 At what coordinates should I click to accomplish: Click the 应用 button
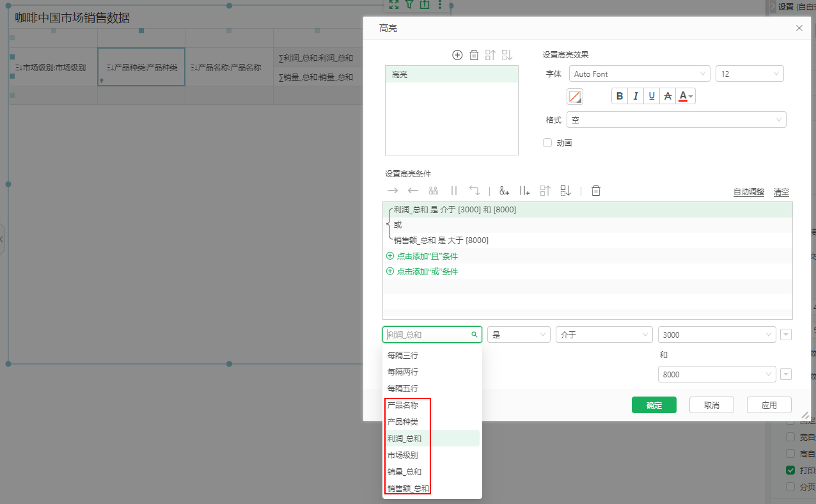[769, 405]
